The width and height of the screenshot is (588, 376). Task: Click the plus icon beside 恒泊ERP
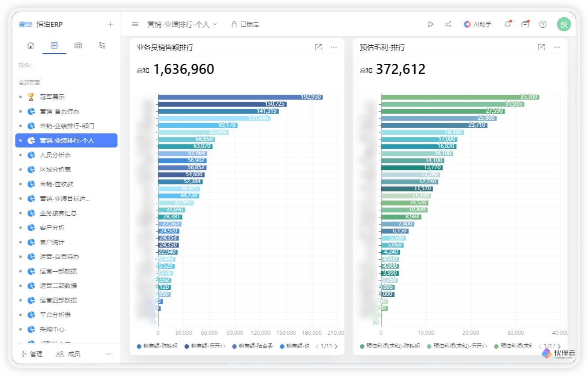[x=110, y=24]
